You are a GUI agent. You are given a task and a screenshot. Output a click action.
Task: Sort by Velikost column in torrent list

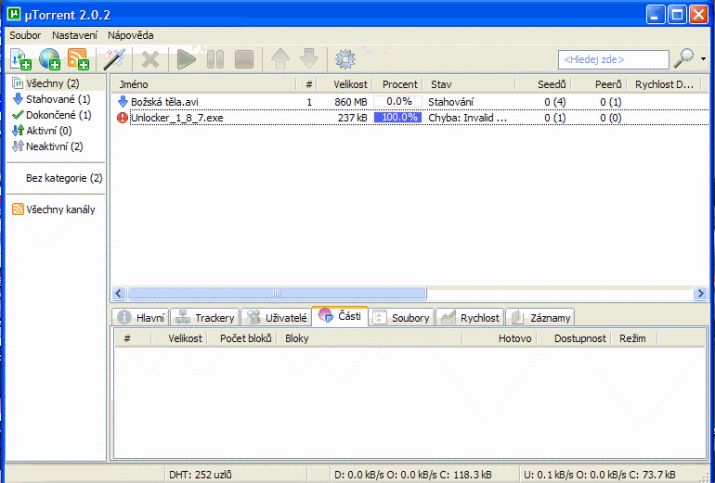pyautogui.click(x=344, y=84)
